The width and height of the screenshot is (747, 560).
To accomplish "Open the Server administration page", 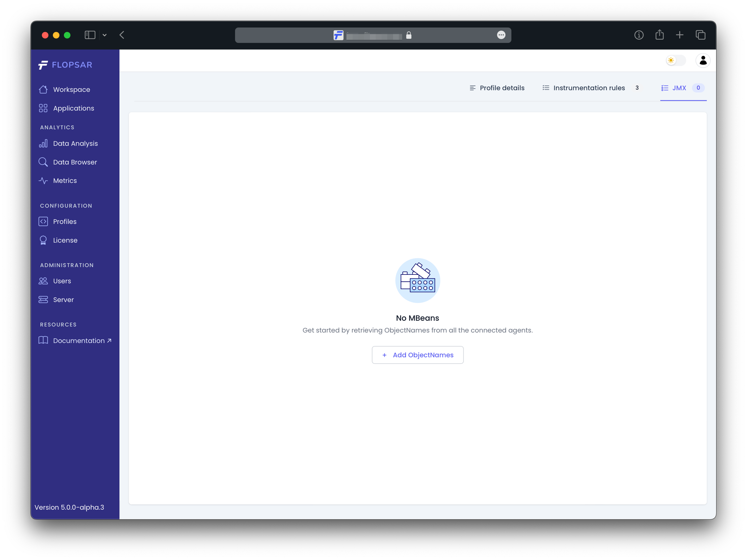I will coord(63,300).
